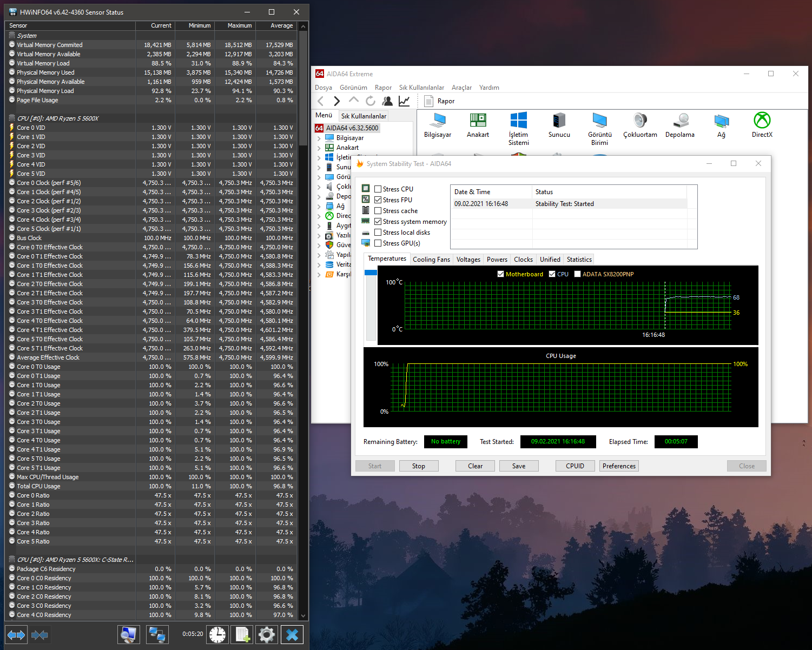Image resolution: width=812 pixels, height=650 pixels.
Task: Open DirectX Xbox icon in main pane
Action: coord(762,125)
